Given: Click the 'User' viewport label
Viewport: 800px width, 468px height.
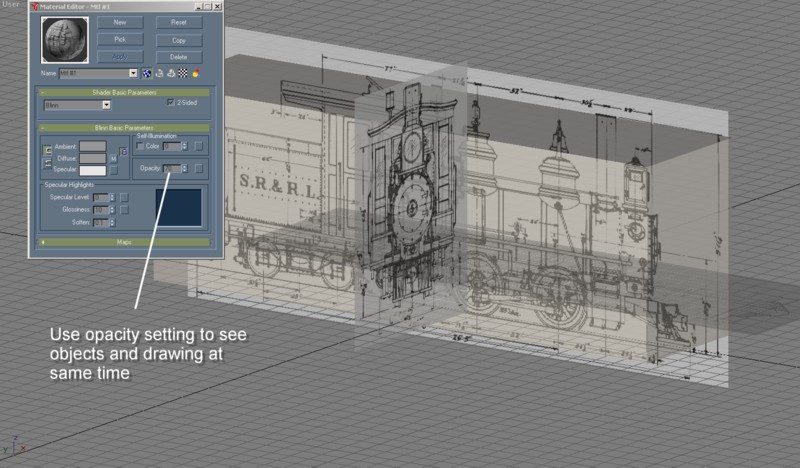Looking at the screenshot, I should pos(11,4).
